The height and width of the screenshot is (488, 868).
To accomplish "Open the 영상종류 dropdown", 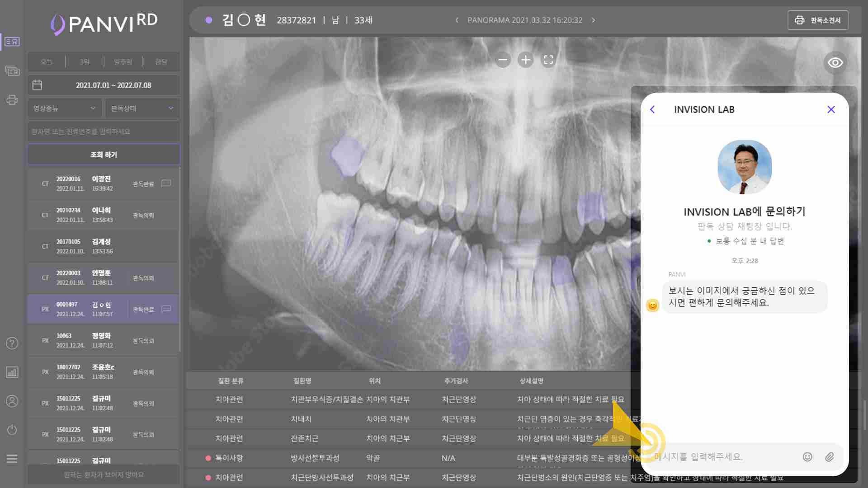I will [x=65, y=108].
